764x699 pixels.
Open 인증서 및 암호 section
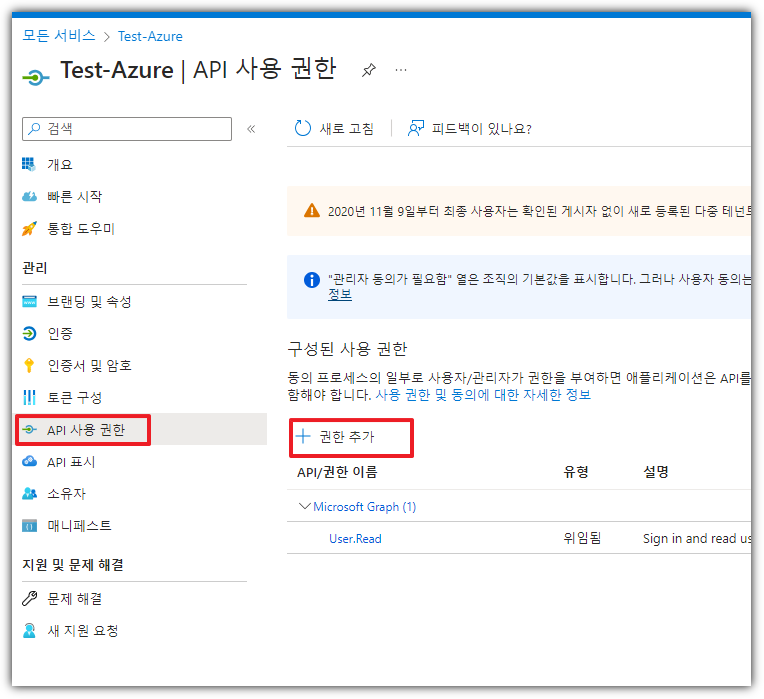coord(89,365)
